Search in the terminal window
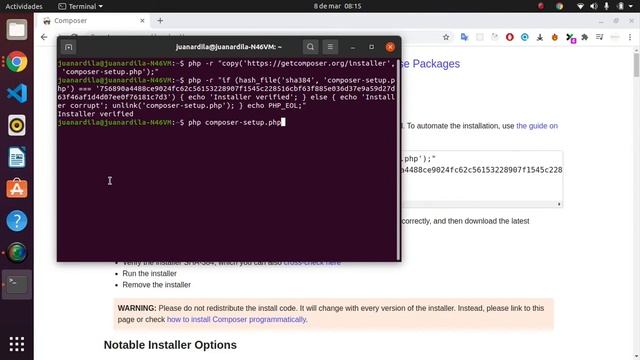Viewport: 640px width, 360px height. point(310,47)
